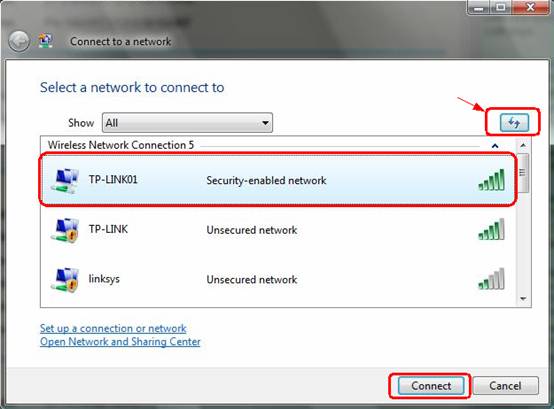Image resolution: width=554 pixels, height=409 pixels.
Task: Click TP-LINK signal strength bars
Action: [x=491, y=229]
